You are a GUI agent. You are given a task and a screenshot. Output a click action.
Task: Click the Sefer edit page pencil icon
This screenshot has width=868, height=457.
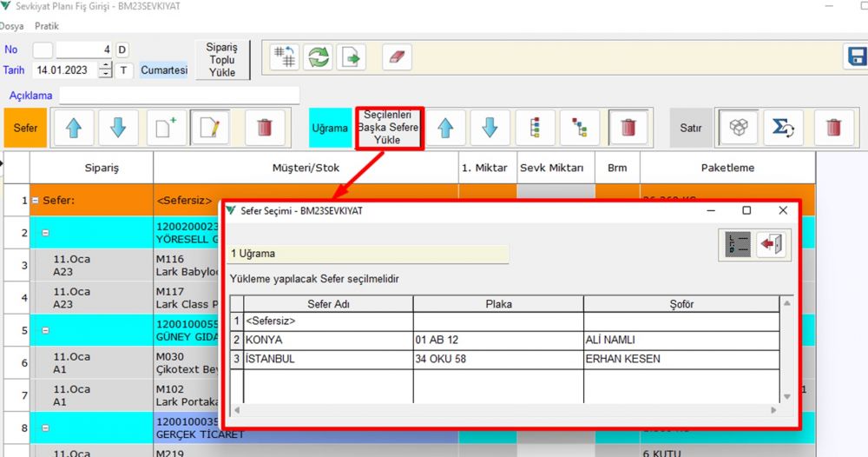click(x=209, y=128)
